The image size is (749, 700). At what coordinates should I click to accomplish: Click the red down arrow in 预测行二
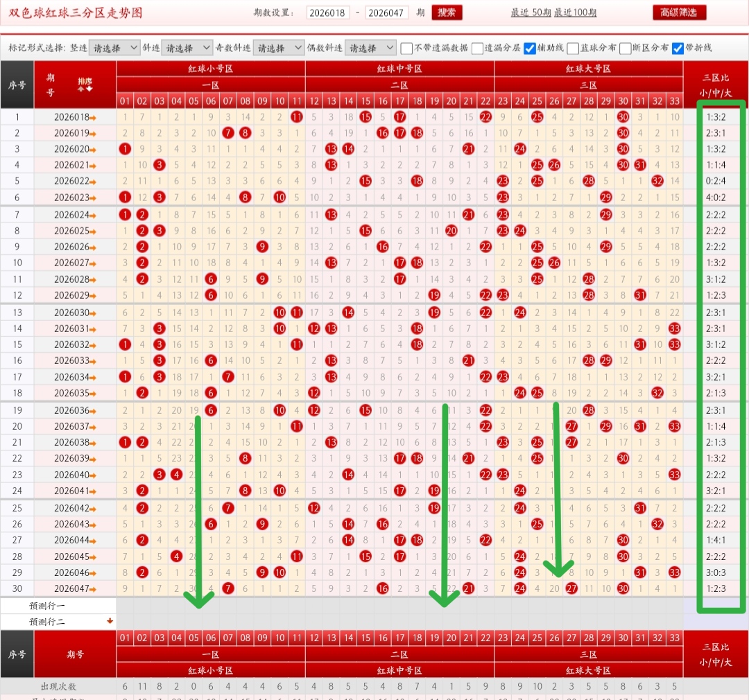110,621
